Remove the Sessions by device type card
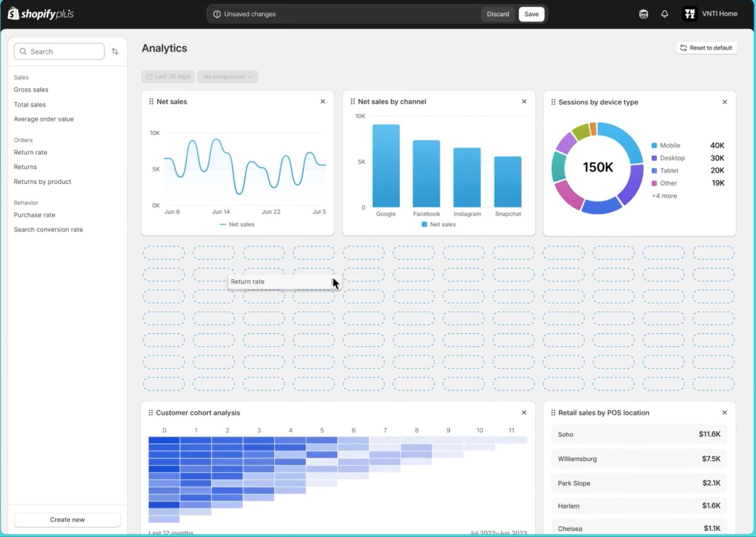The image size is (756, 537). [725, 102]
